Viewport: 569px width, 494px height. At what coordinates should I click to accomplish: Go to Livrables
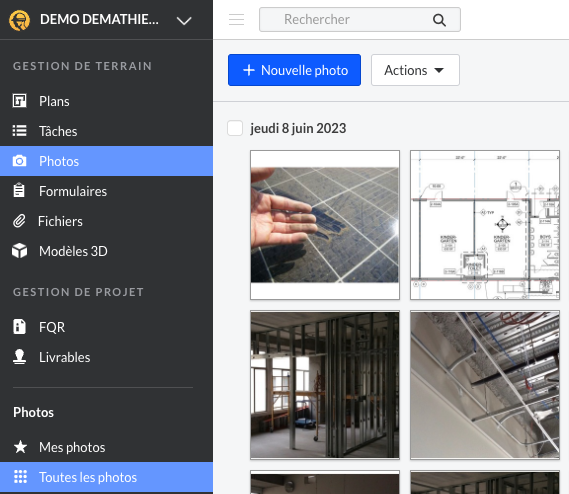click(106, 357)
